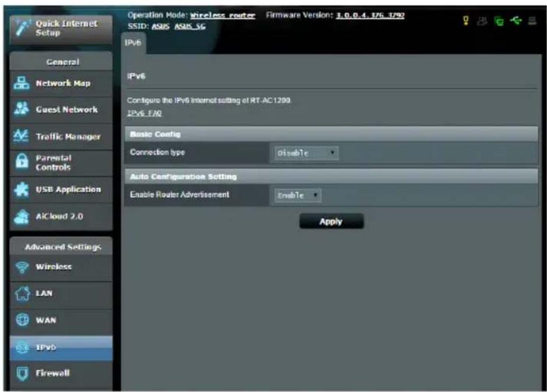
Task: Click the IPv6 sidebar icon
Action: (x=22, y=347)
